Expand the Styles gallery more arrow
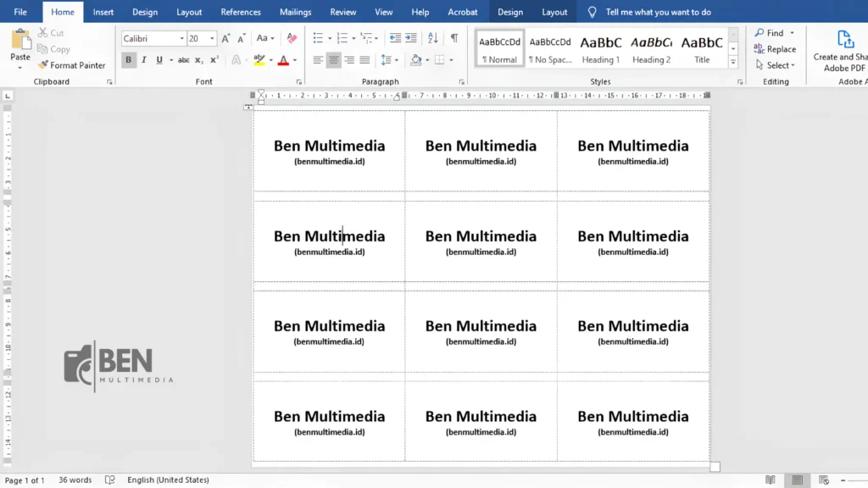 tap(733, 63)
